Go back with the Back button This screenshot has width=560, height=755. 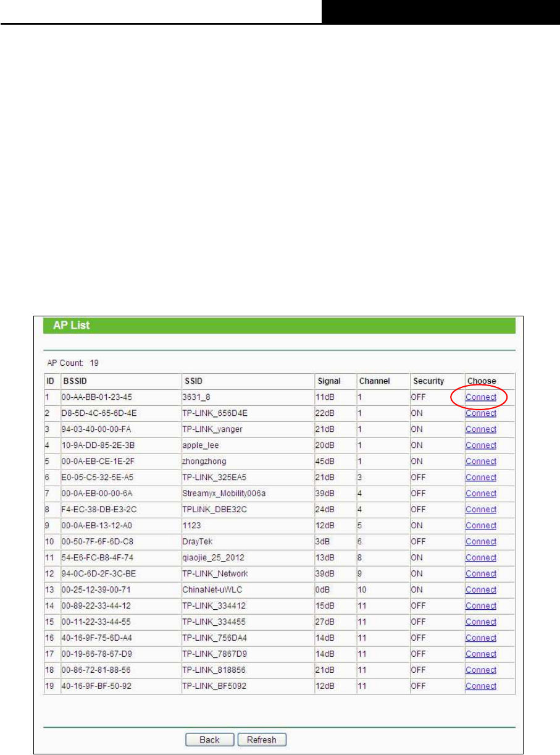211,740
